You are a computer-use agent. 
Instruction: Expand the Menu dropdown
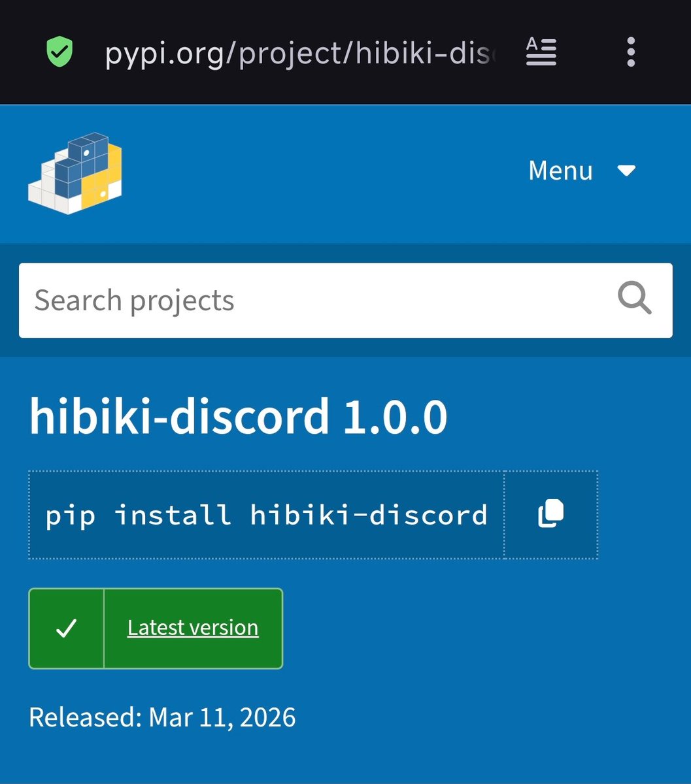[582, 171]
